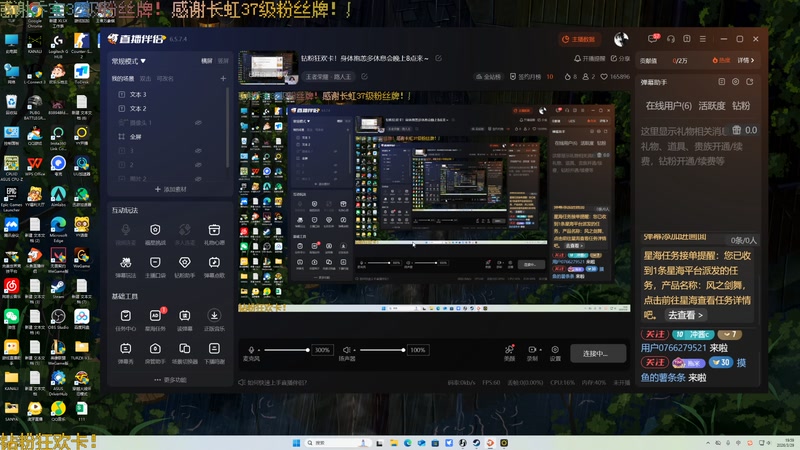Toggle visibility of the source named 3
Viewport: 800px width, 450px height.
(x=198, y=151)
